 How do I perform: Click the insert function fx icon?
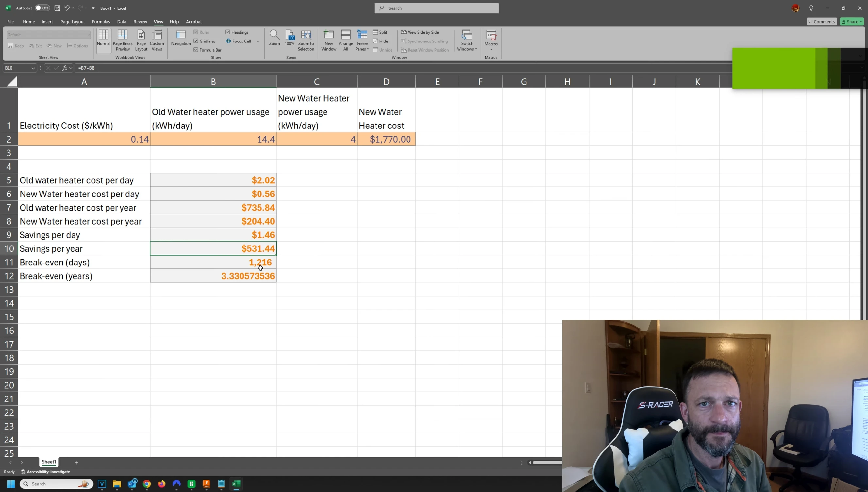[64, 68]
